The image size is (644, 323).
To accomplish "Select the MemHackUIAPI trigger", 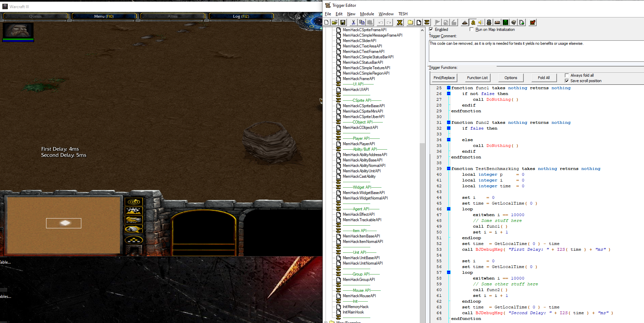I will tap(356, 90).
